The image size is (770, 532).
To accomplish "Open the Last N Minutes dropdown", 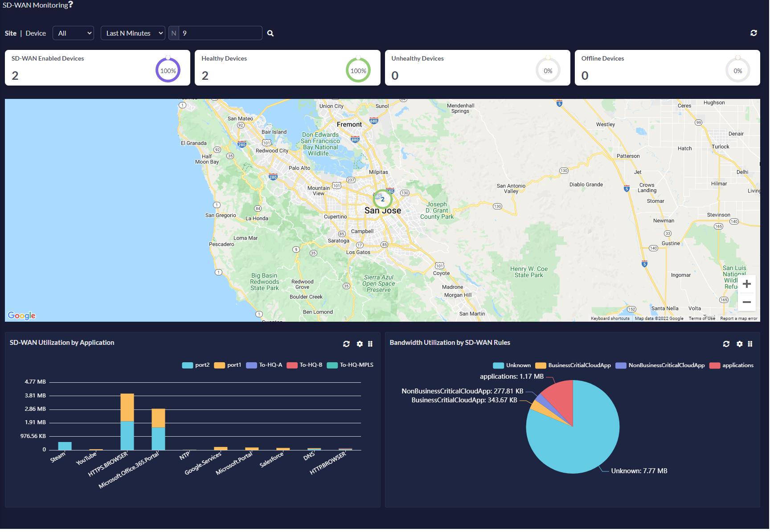I will (x=133, y=33).
